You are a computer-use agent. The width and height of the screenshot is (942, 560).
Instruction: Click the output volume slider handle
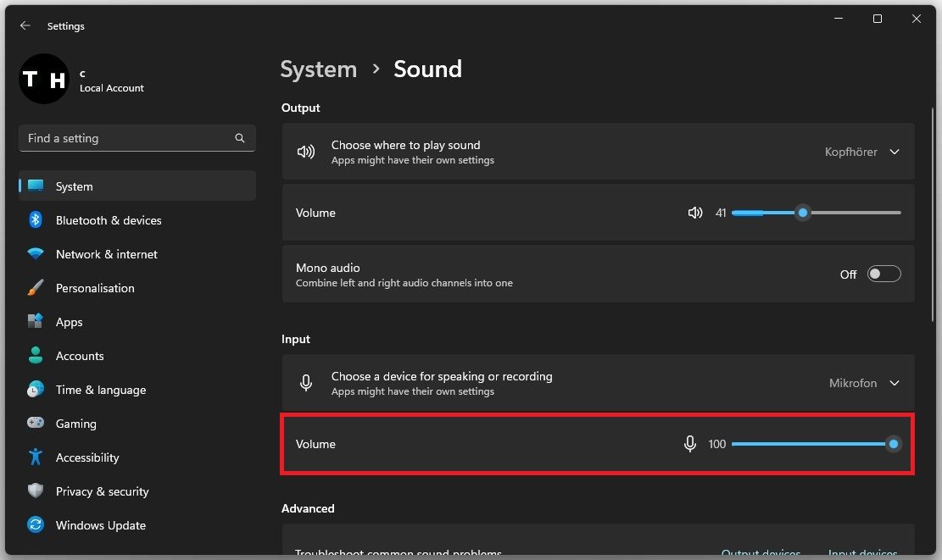point(802,213)
